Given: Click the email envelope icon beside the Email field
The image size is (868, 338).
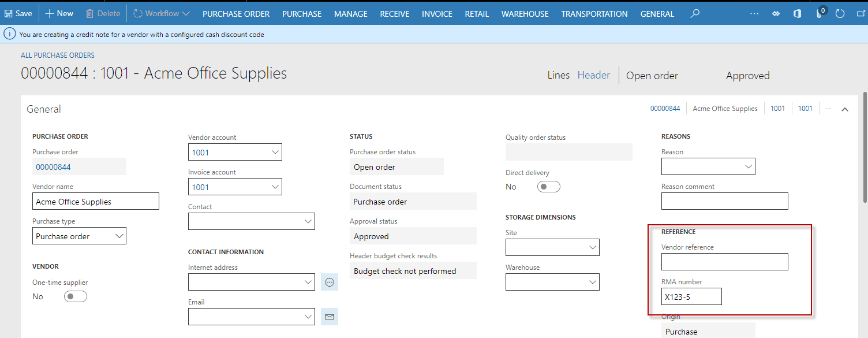Looking at the screenshot, I should pos(329,317).
